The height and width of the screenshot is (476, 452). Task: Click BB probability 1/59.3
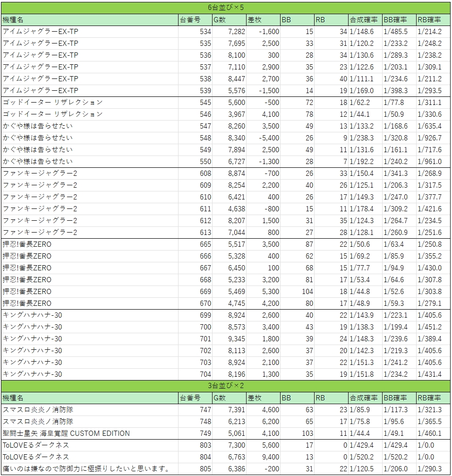pos(399,304)
